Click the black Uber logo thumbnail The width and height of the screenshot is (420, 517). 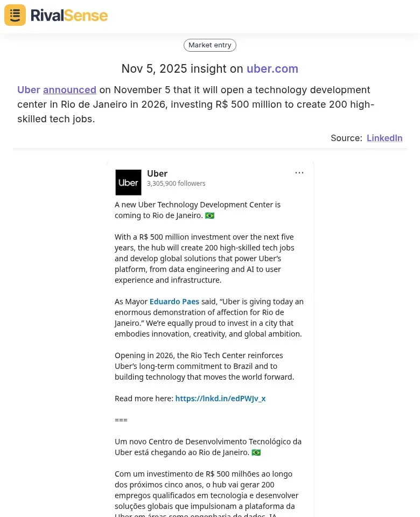click(128, 182)
